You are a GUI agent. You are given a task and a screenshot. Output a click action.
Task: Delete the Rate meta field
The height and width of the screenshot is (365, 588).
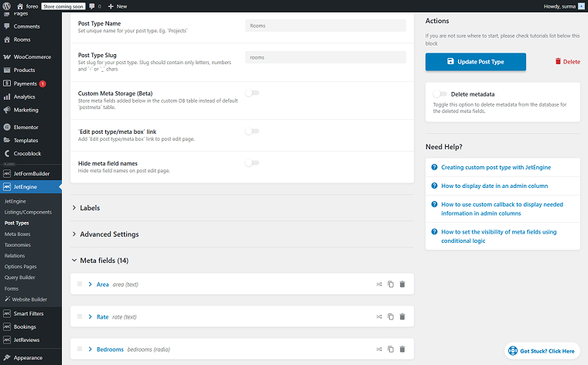(x=402, y=316)
